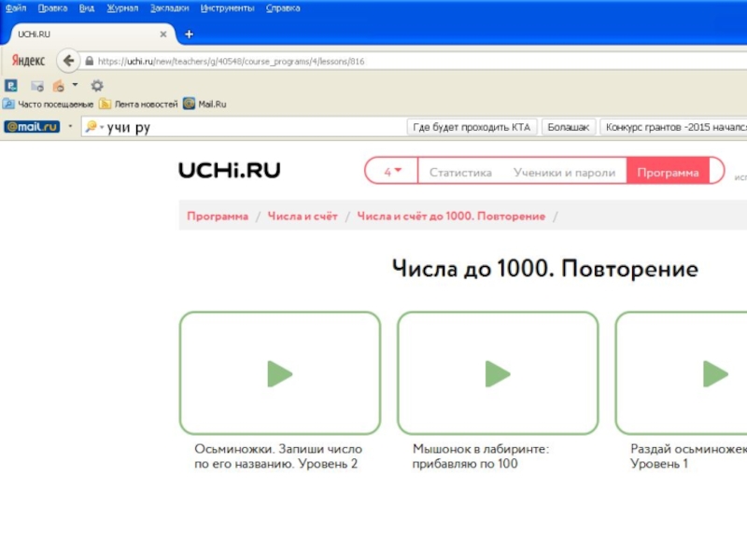Click the mail envelope toolbar icon
Viewport: 747px width, 560px height.
(37, 86)
